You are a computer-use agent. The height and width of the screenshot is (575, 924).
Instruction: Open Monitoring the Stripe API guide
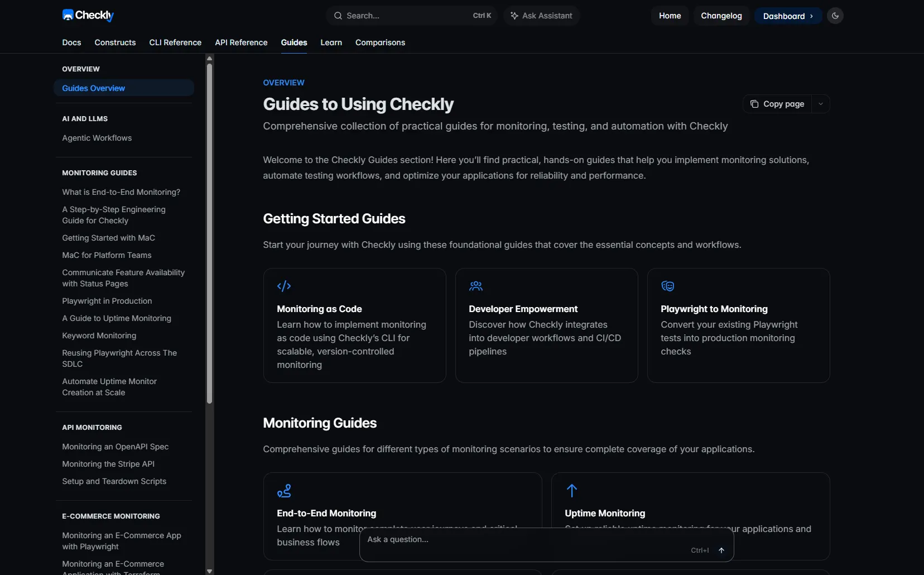point(108,464)
